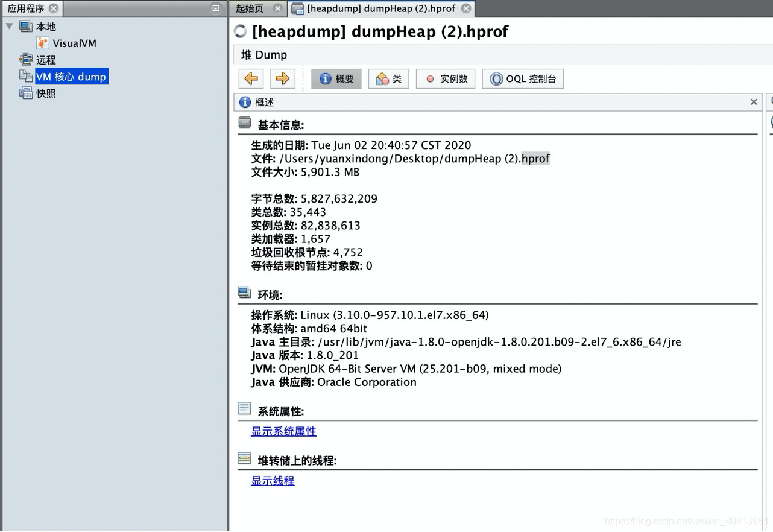Show the 概要 summary view
Image resolution: width=773 pixels, height=532 pixels.
336,78
